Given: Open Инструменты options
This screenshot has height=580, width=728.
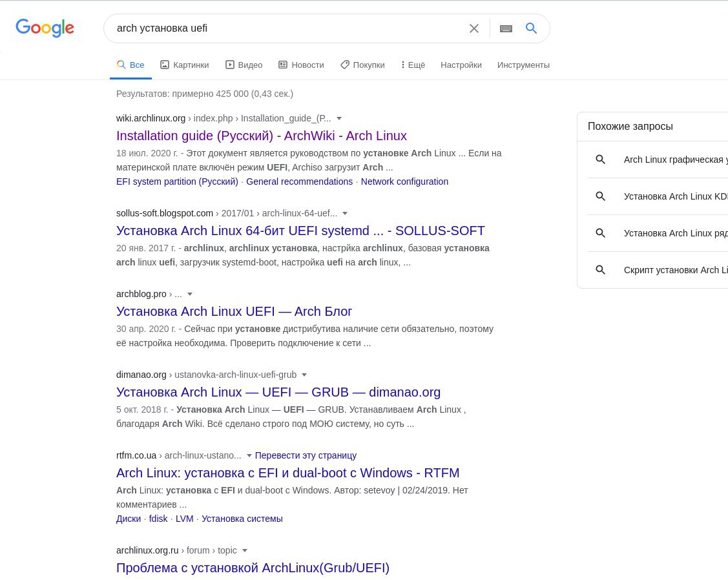Looking at the screenshot, I should pyautogui.click(x=523, y=65).
